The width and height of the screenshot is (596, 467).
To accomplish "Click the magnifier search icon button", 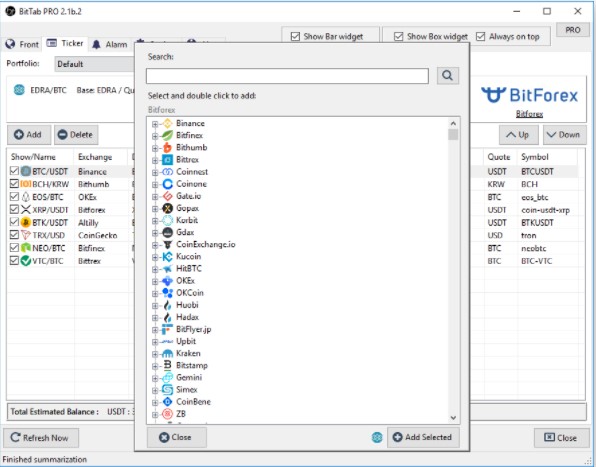I will coord(447,76).
